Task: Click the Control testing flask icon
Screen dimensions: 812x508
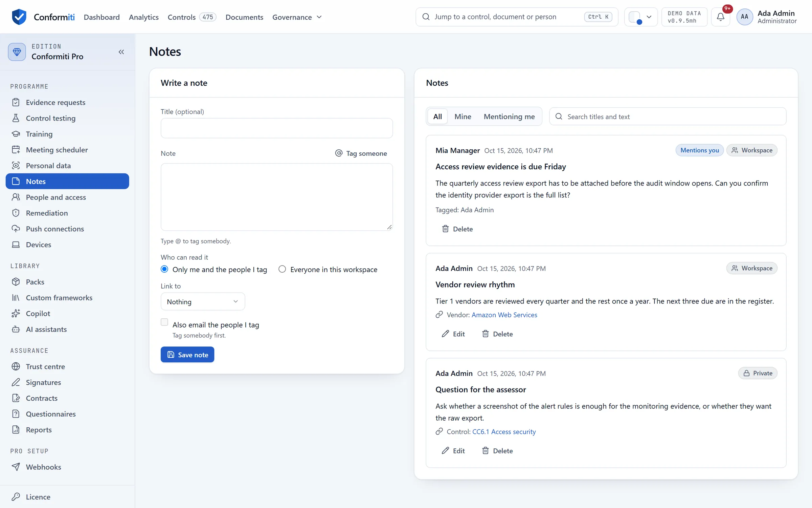Action: tap(16, 118)
